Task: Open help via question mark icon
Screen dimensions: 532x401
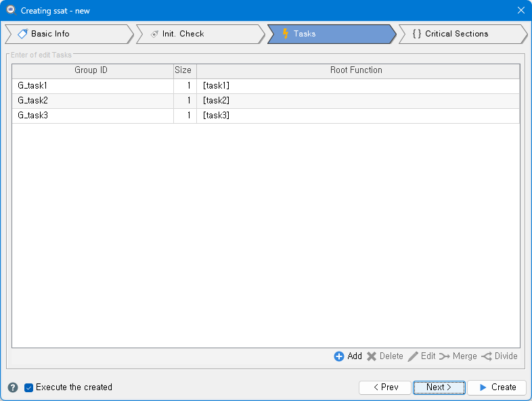Action: 13,387
